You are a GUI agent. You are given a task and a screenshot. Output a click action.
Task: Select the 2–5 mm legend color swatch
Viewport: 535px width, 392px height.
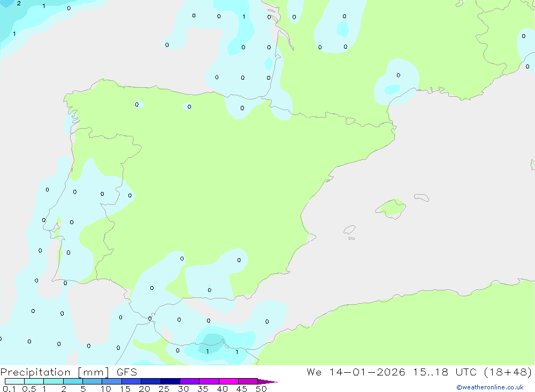click(x=73, y=381)
